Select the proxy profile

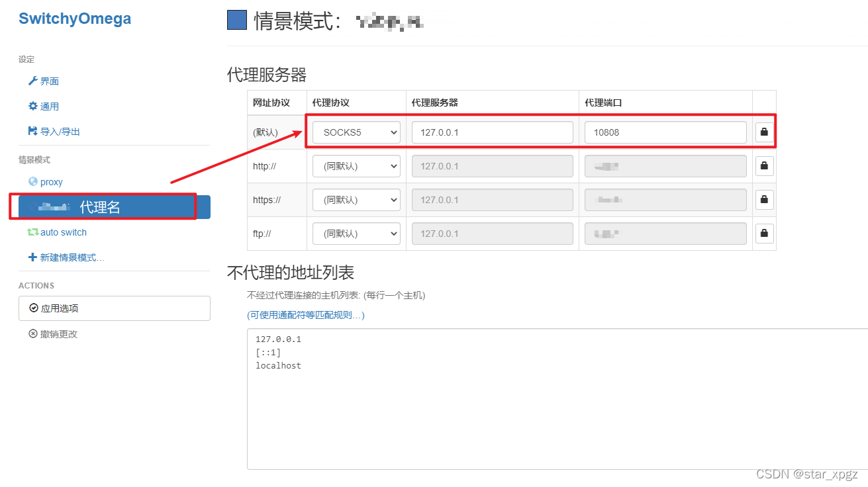51,182
